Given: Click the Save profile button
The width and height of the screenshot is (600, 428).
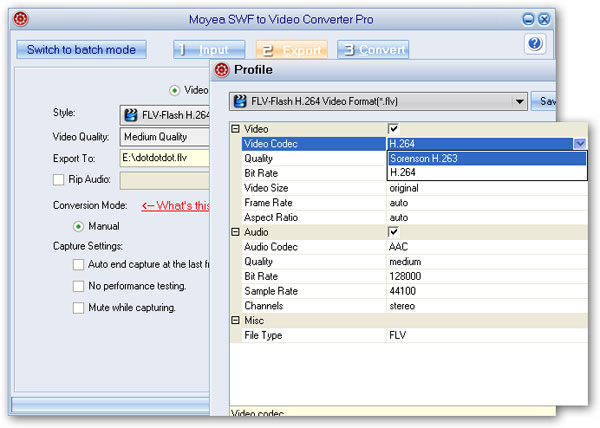Looking at the screenshot, I should [543, 101].
